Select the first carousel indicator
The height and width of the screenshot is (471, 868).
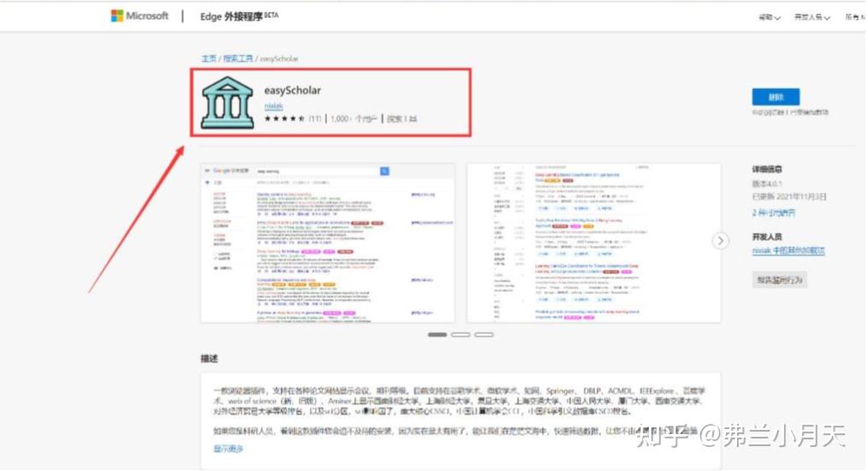437,335
